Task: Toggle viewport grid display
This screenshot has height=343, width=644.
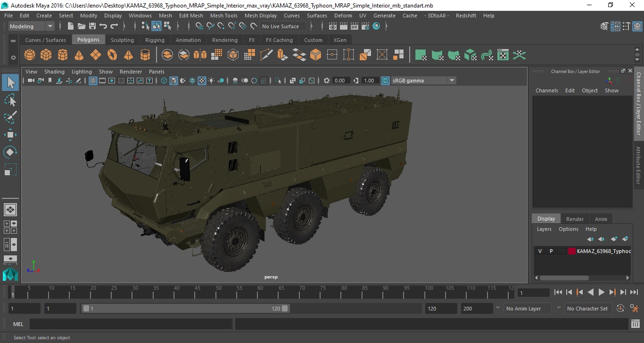Action: (93, 81)
